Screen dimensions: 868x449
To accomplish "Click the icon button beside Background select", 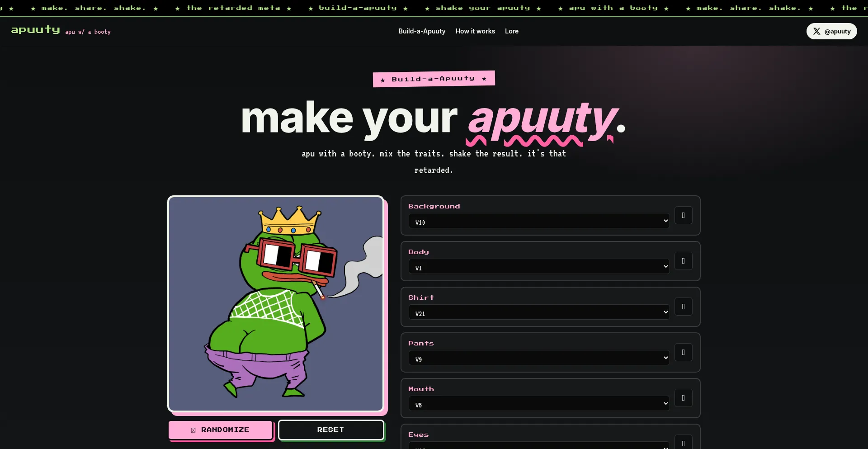I will [x=684, y=215].
